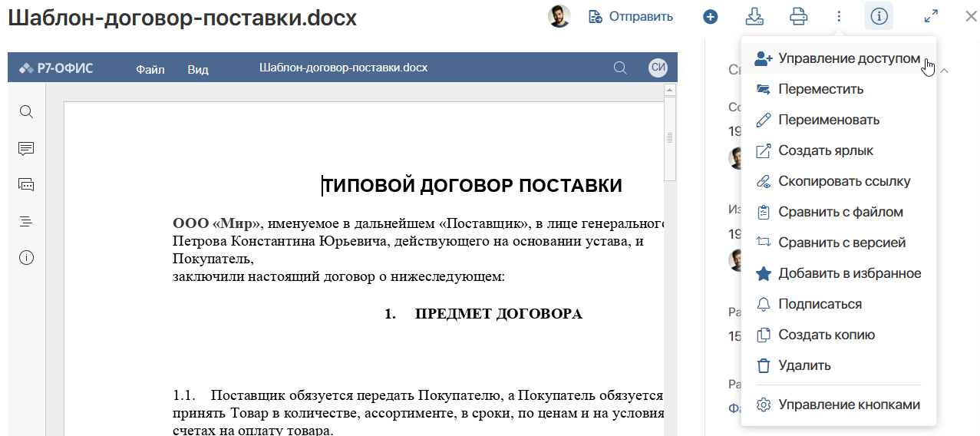The width and height of the screenshot is (980, 436).
Task: Click the vertical scrollbar thumb
Action: (x=670, y=138)
